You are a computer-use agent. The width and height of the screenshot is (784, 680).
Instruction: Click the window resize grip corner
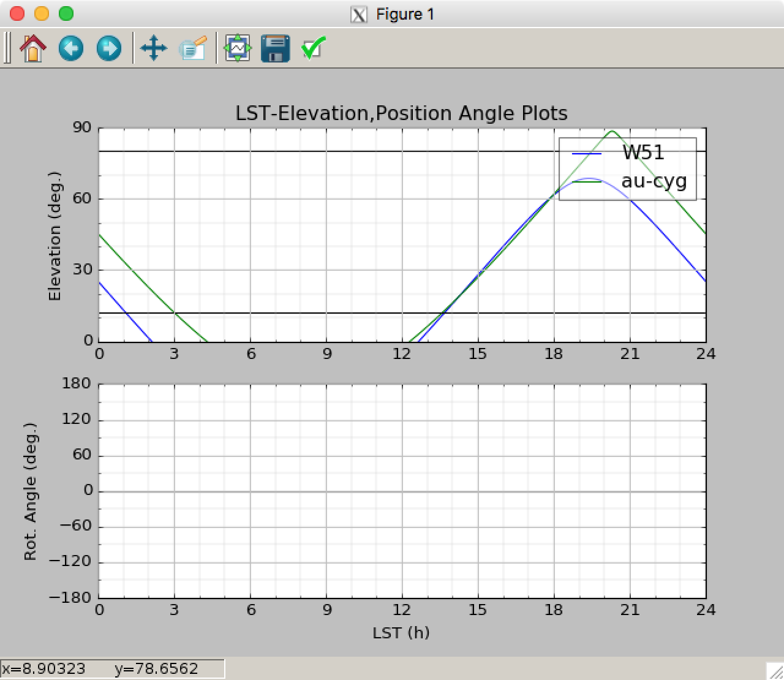point(775,671)
